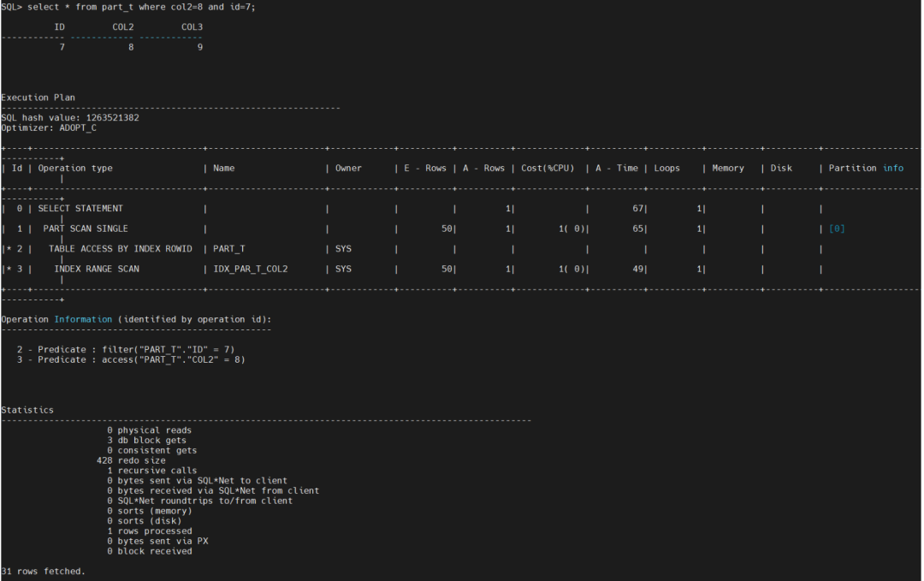This screenshot has width=924, height=581.
Task: Click the COL3 result column header
Action: pyautogui.click(x=192, y=27)
